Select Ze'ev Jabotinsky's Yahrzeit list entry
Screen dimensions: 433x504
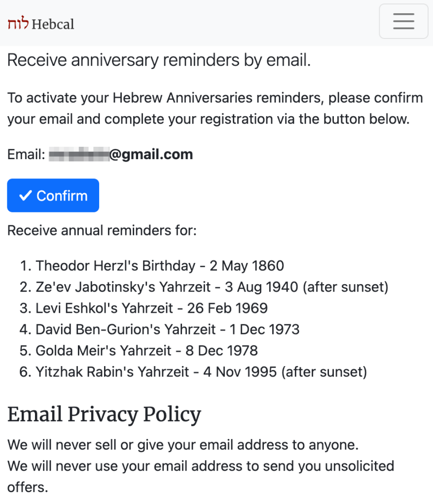pyautogui.click(x=212, y=287)
